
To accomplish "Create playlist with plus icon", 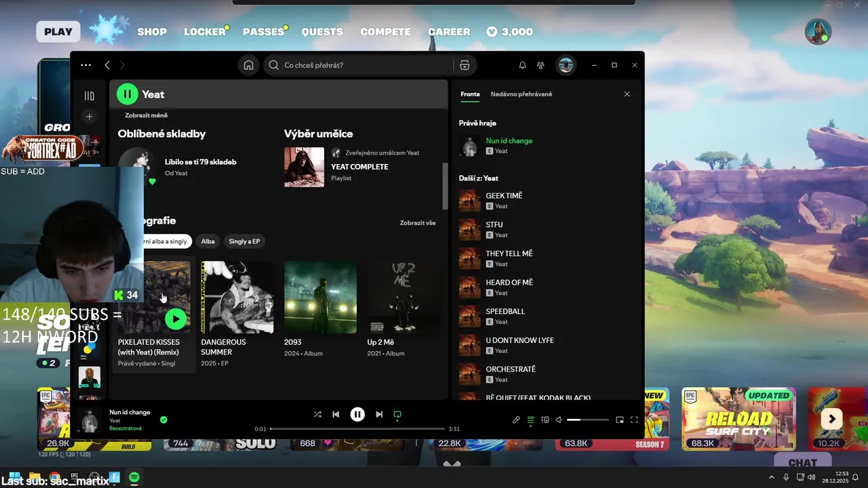I will point(90,117).
